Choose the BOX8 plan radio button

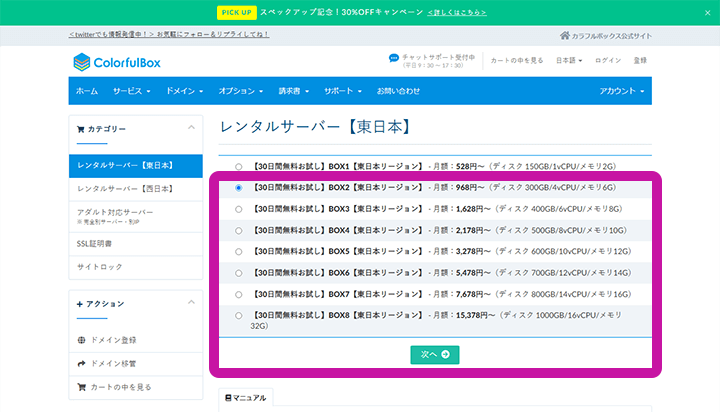238,315
